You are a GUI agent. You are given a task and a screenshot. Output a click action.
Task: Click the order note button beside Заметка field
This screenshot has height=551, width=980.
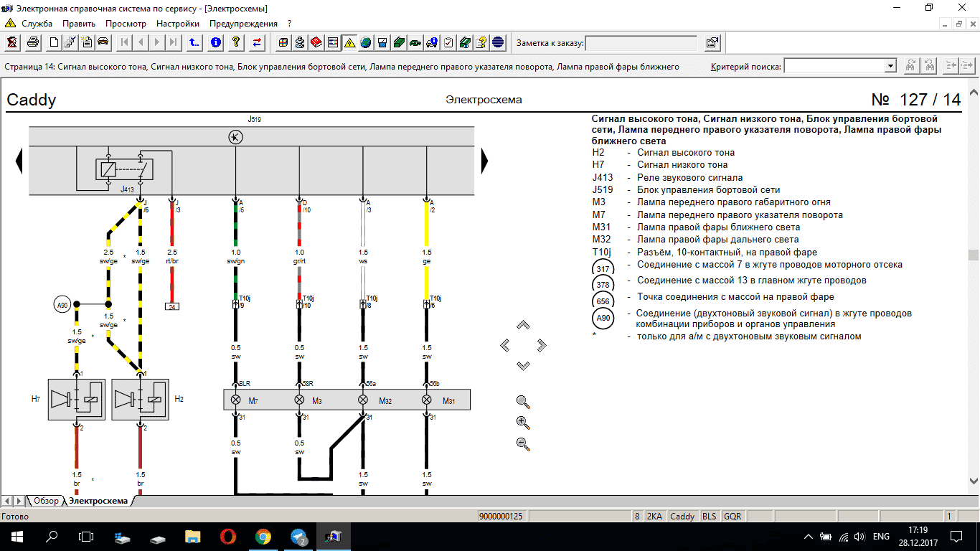(x=712, y=43)
